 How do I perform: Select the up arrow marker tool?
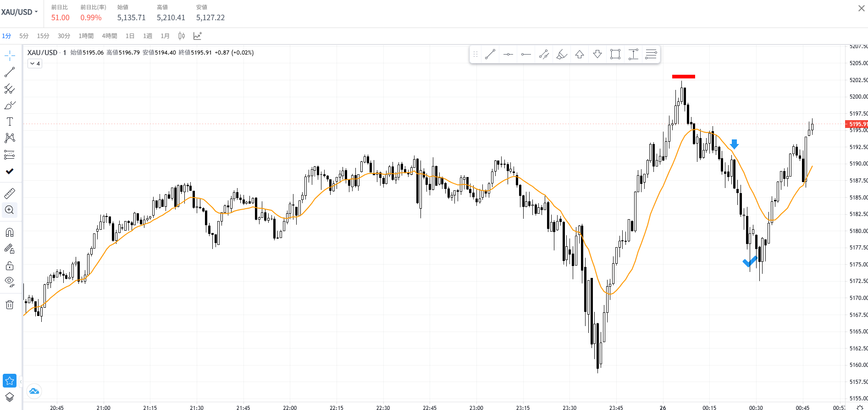580,55
